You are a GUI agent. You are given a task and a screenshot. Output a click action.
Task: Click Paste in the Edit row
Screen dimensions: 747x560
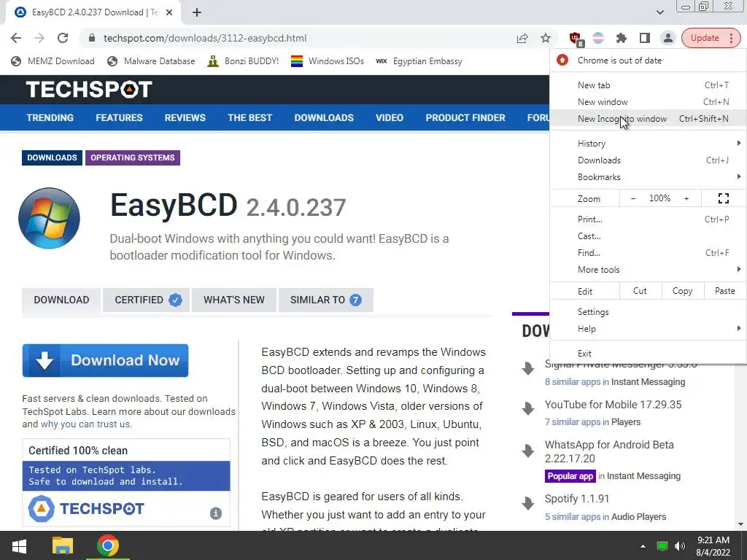[x=724, y=291]
